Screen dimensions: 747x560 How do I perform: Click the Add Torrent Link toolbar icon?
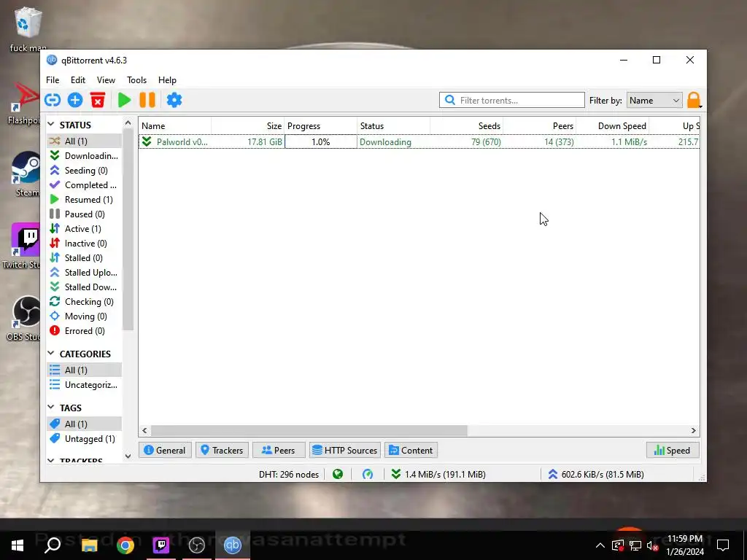(53, 100)
